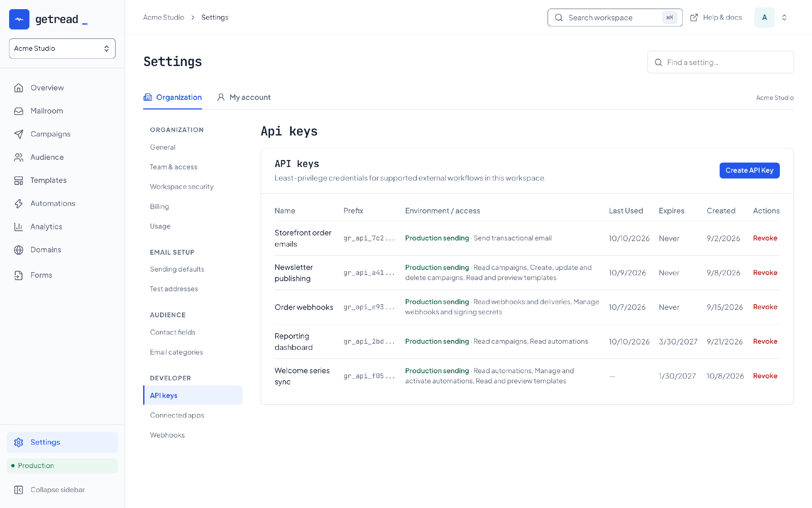Open Campaigns paper-plane icon
The width and height of the screenshot is (812, 508).
19,134
